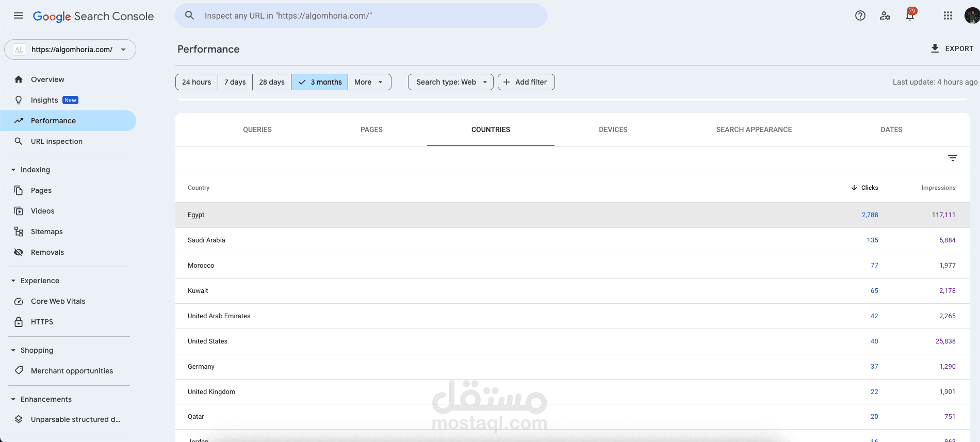Screen dimensions: 980x442
Task: Click the Removals crossed-eye icon
Action: coord(19,252)
